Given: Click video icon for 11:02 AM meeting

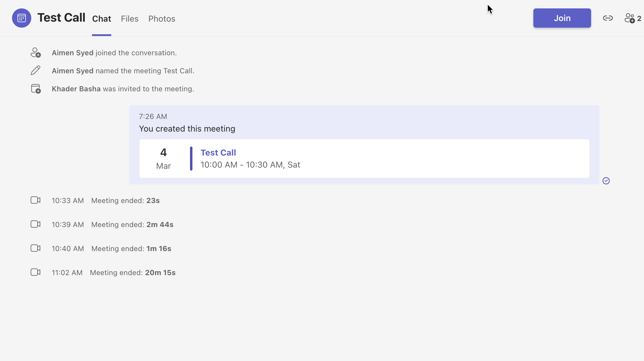Looking at the screenshot, I should tap(35, 272).
